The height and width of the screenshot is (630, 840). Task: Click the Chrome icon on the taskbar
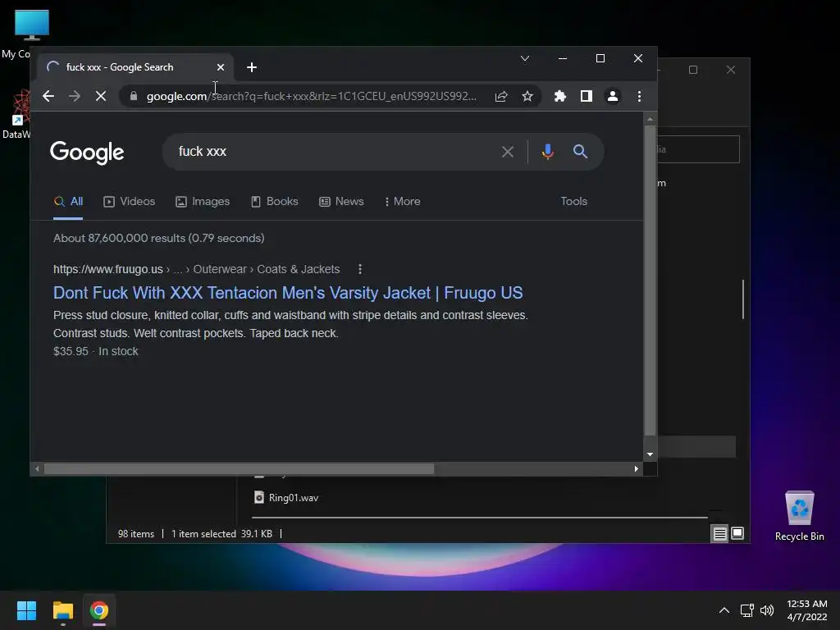click(99, 610)
